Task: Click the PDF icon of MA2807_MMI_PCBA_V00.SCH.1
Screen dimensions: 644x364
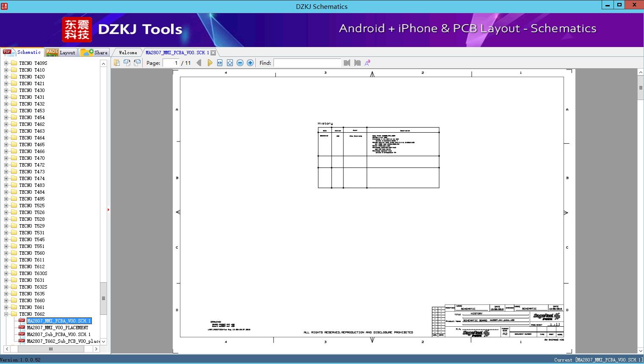Action: 22,321
